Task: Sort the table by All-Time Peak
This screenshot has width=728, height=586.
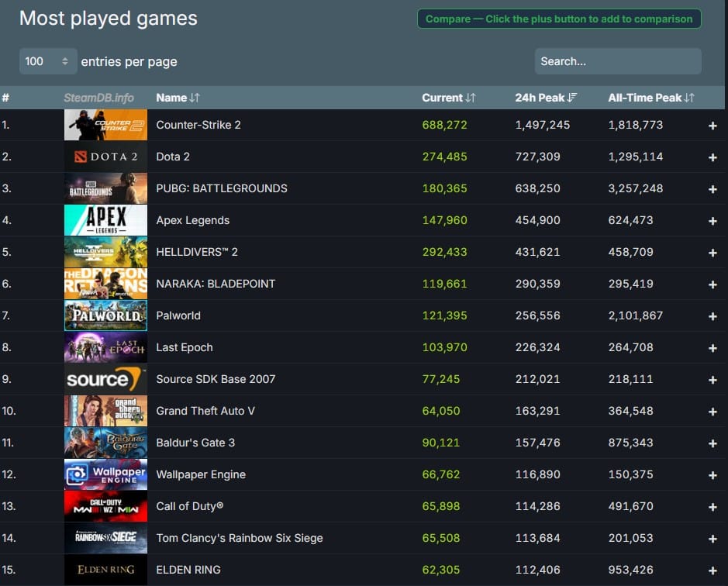Action: tap(651, 98)
